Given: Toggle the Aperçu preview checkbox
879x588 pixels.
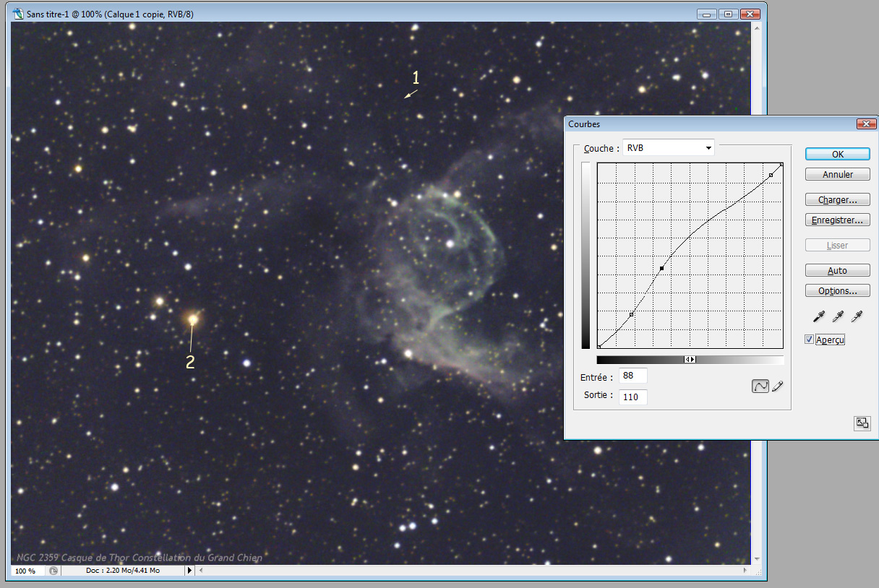Looking at the screenshot, I should coord(810,340).
